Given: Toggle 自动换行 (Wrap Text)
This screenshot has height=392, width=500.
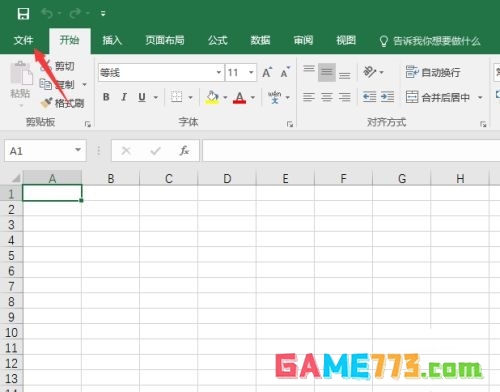Looking at the screenshot, I should (433, 72).
